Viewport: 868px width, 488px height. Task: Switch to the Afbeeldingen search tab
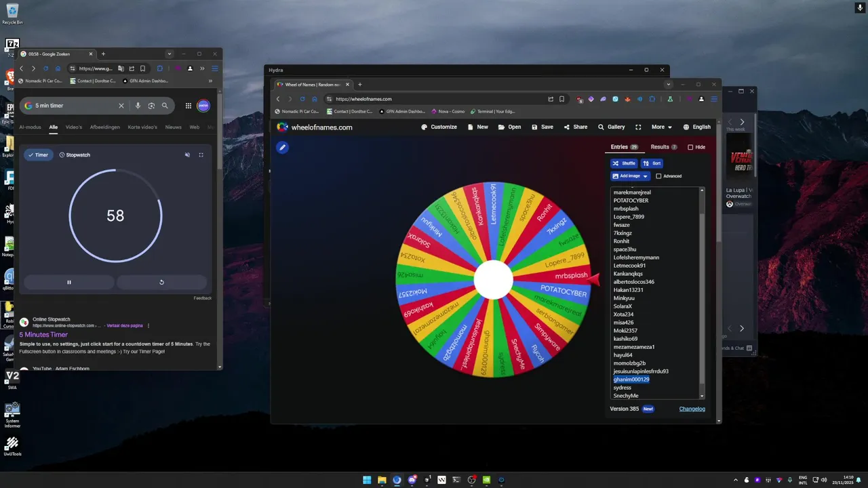pyautogui.click(x=104, y=127)
